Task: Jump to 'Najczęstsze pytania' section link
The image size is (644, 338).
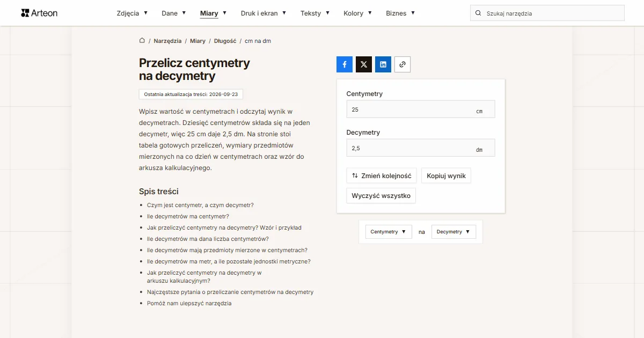Action: pos(230,292)
